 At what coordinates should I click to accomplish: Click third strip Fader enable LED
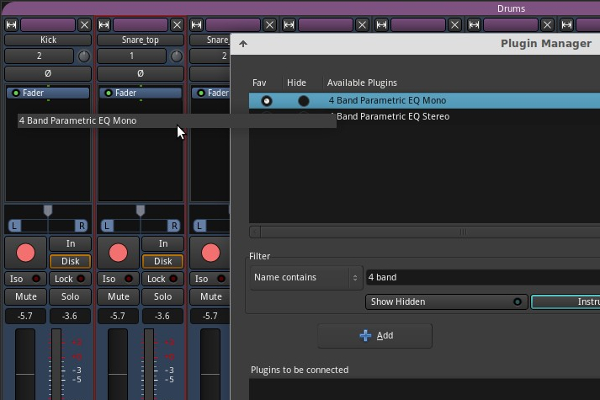point(201,93)
